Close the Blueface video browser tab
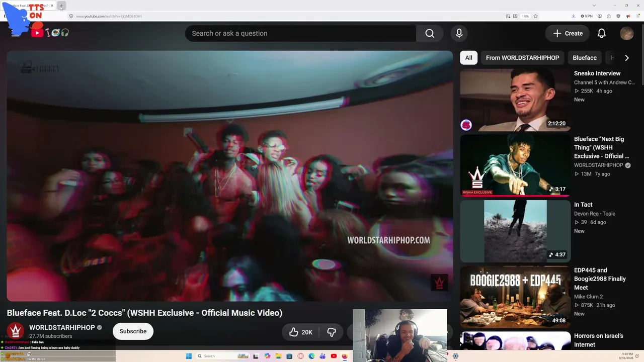This screenshot has height=362, width=644. tap(52, 6)
